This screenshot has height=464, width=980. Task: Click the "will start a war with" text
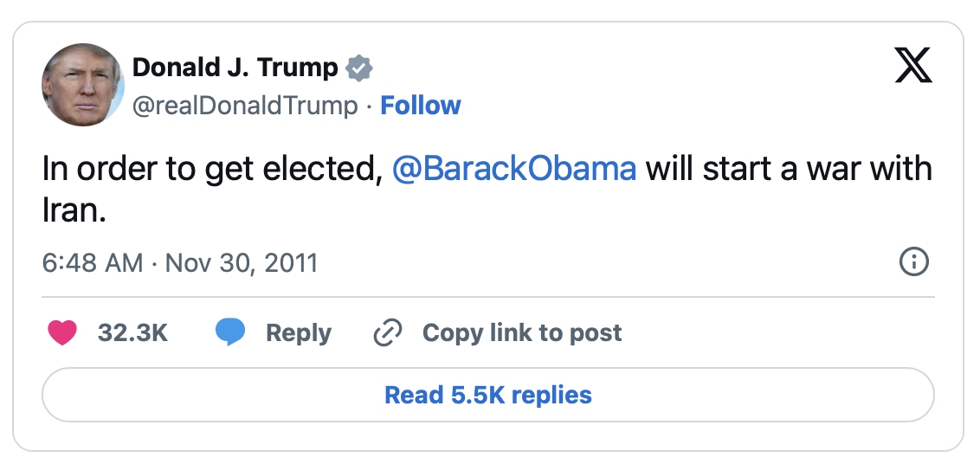coord(789,168)
